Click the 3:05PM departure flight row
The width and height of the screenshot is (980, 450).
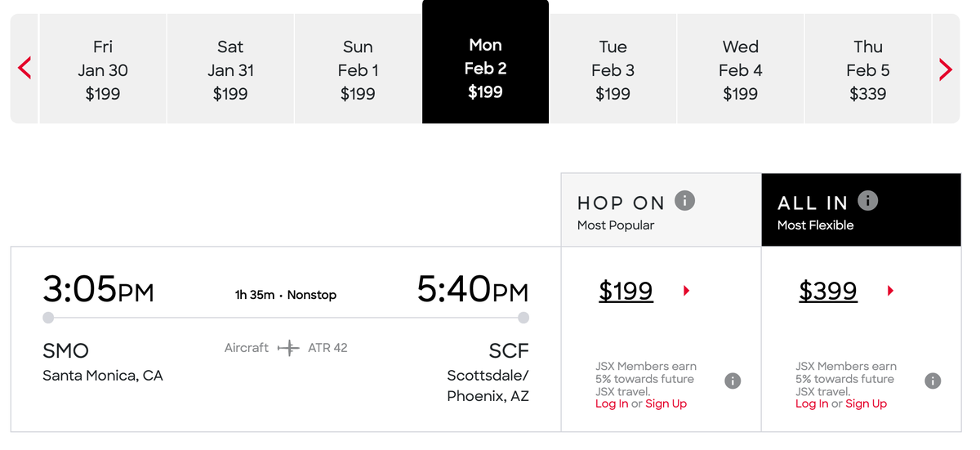[286, 338]
